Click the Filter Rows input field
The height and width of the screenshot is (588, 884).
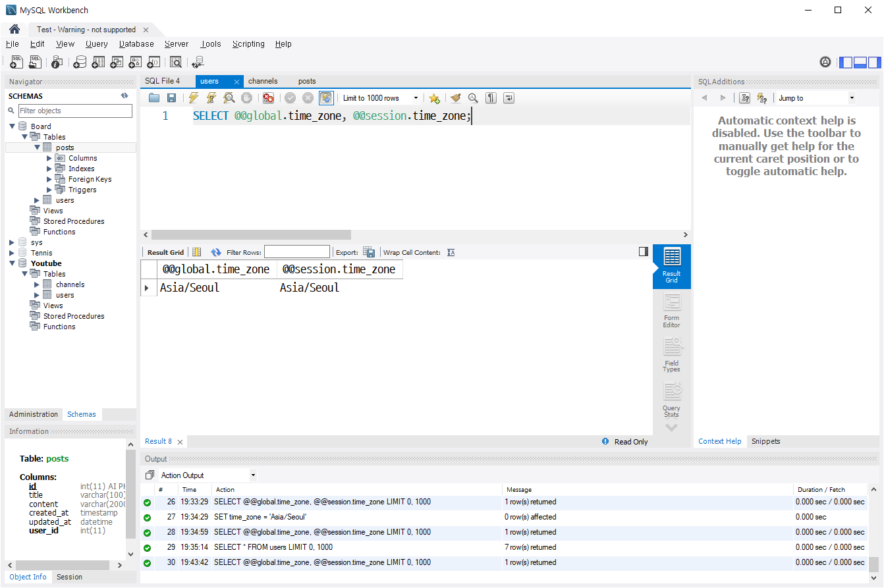pos(297,252)
